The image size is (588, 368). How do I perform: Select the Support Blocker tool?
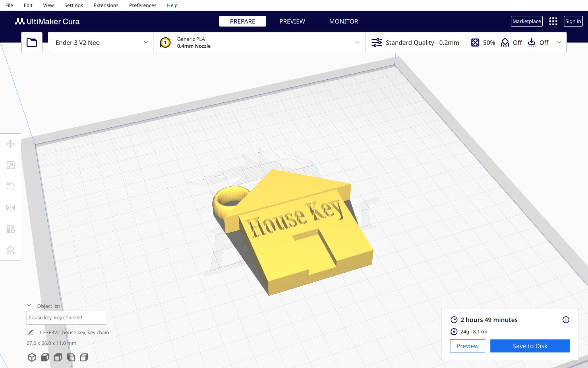[x=11, y=250]
